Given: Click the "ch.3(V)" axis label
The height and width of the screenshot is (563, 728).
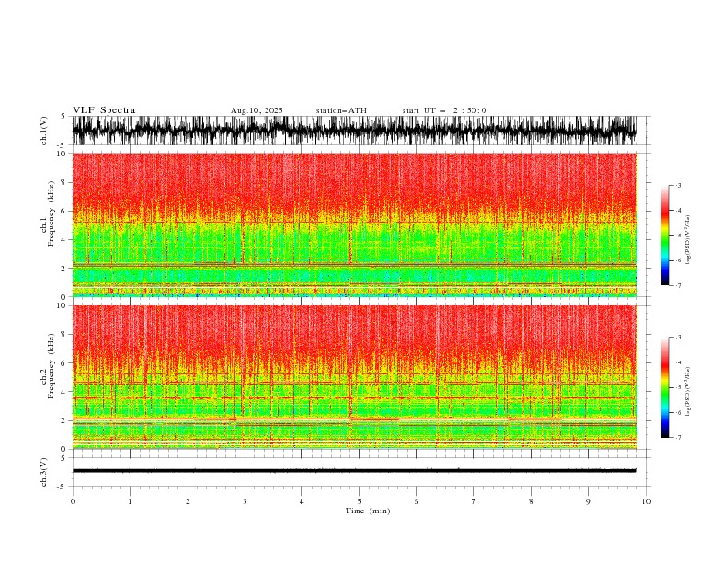Looking at the screenshot, I should click(x=44, y=472).
